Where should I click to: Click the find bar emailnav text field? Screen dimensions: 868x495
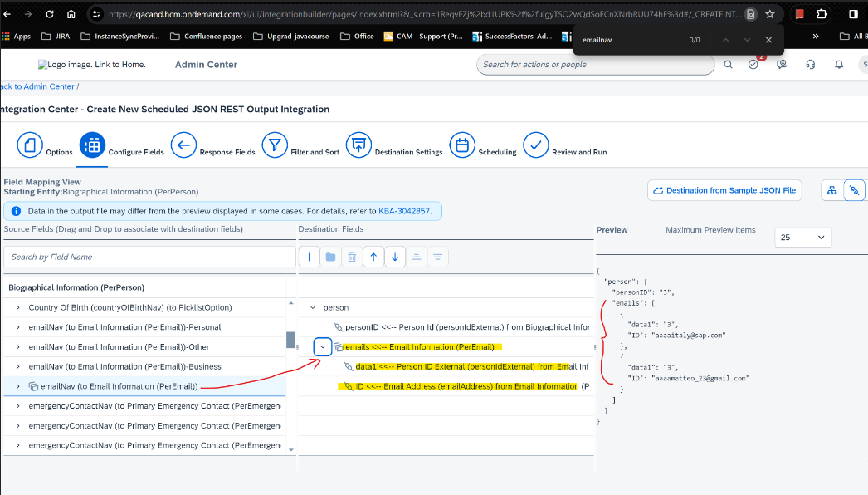pyautogui.click(x=631, y=40)
